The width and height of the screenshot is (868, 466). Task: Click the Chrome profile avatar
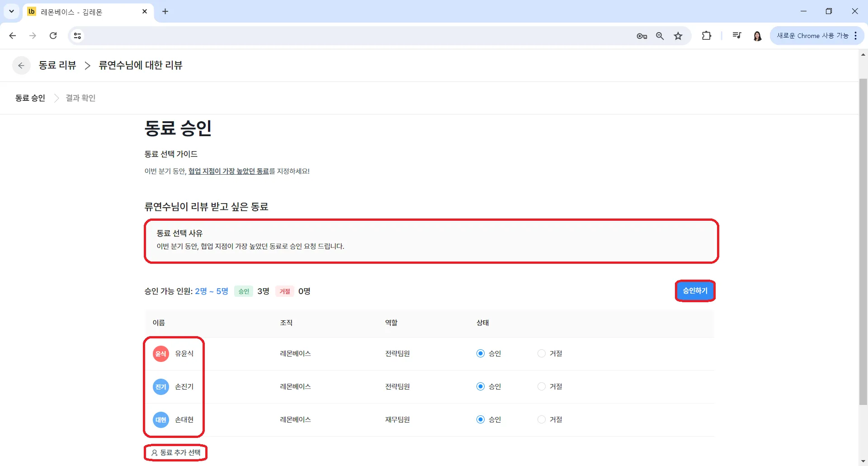758,36
